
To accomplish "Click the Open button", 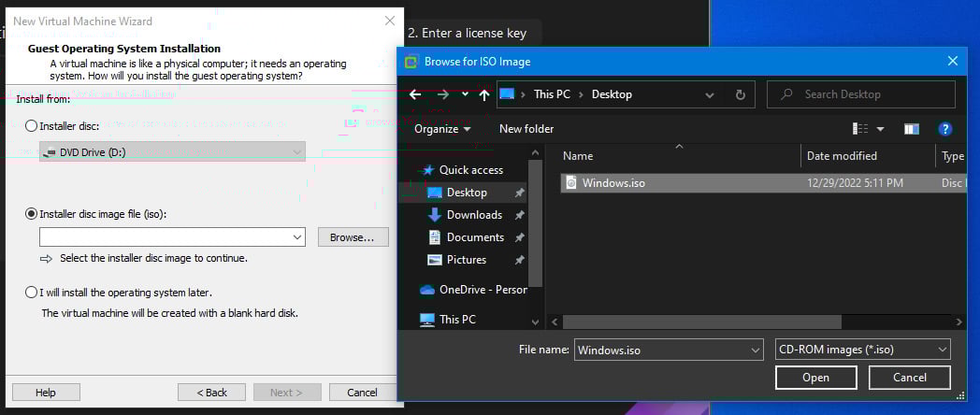I will pos(815,378).
